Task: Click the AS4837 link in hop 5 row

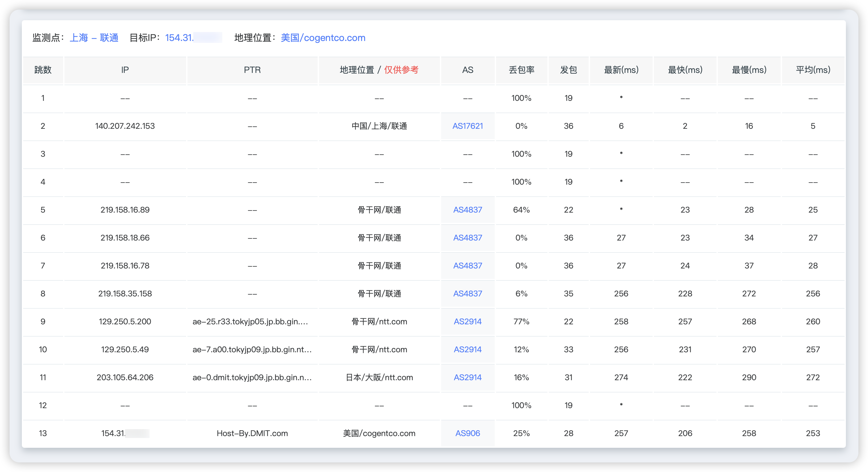Action: pyautogui.click(x=467, y=210)
